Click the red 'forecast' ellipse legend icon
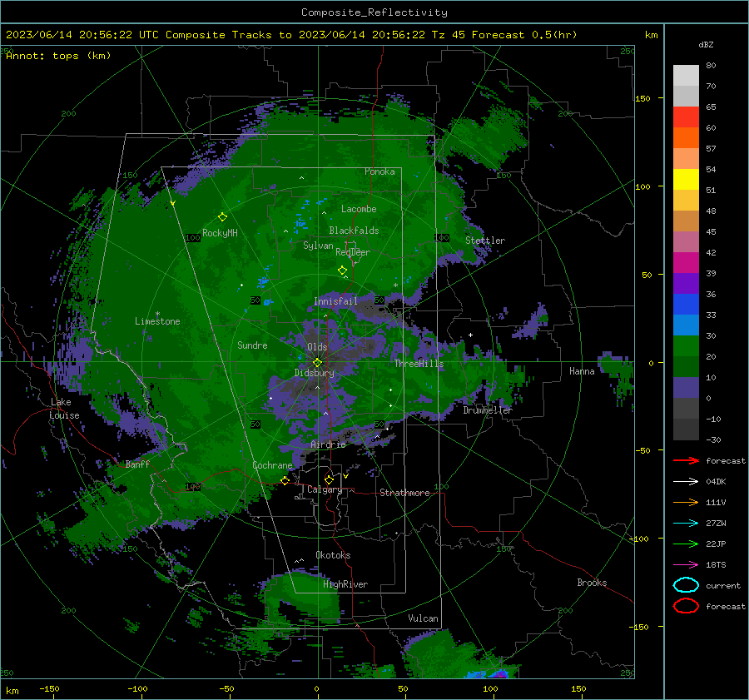This screenshot has width=749, height=700. 686,606
